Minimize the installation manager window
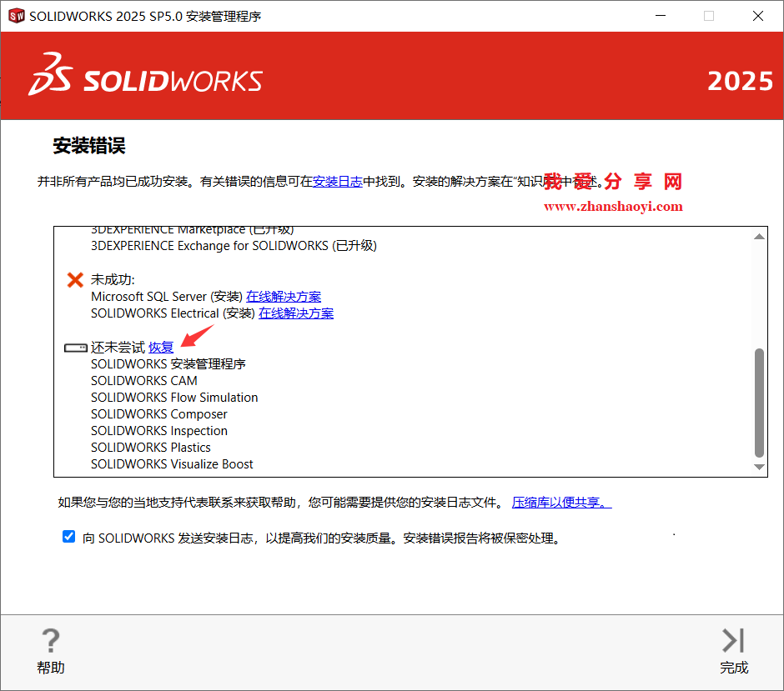The width and height of the screenshot is (784, 691). coord(661,16)
